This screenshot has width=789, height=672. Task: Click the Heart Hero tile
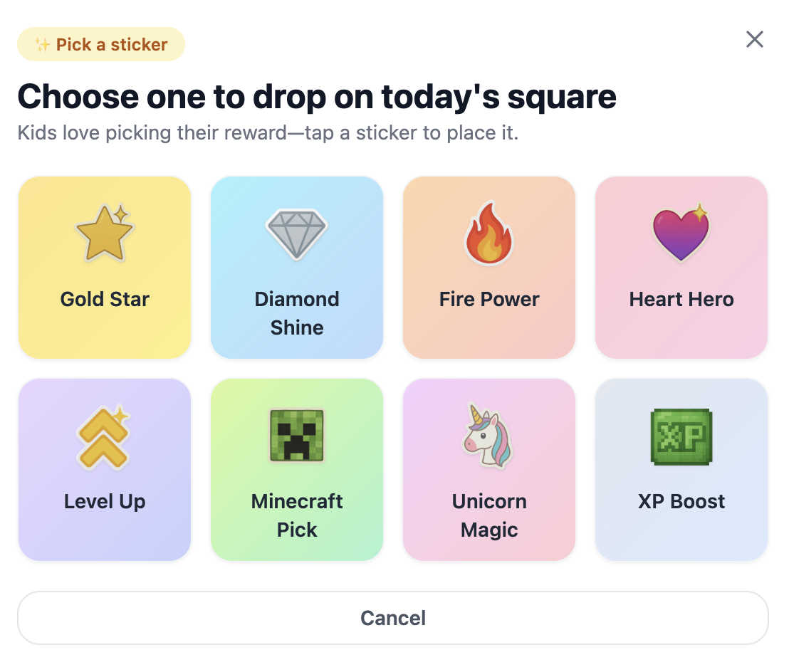(681, 267)
